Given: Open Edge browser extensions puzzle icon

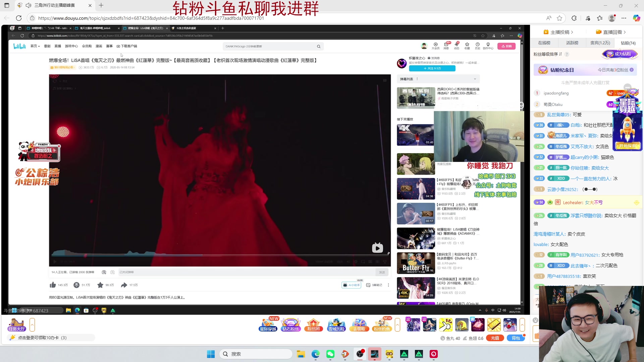Looking at the screenshot, I should click(x=574, y=18).
